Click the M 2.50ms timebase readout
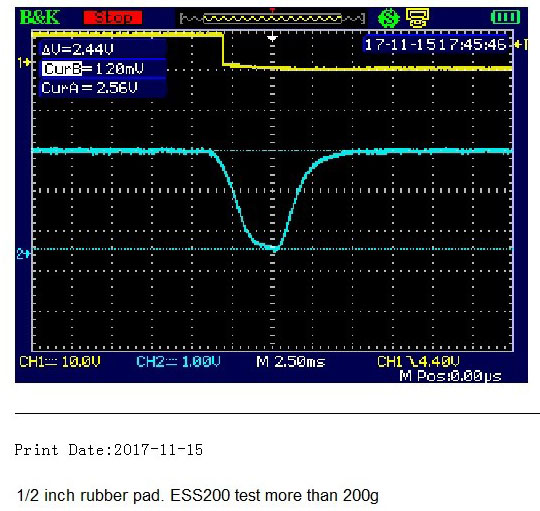 pyautogui.click(x=291, y=362)
